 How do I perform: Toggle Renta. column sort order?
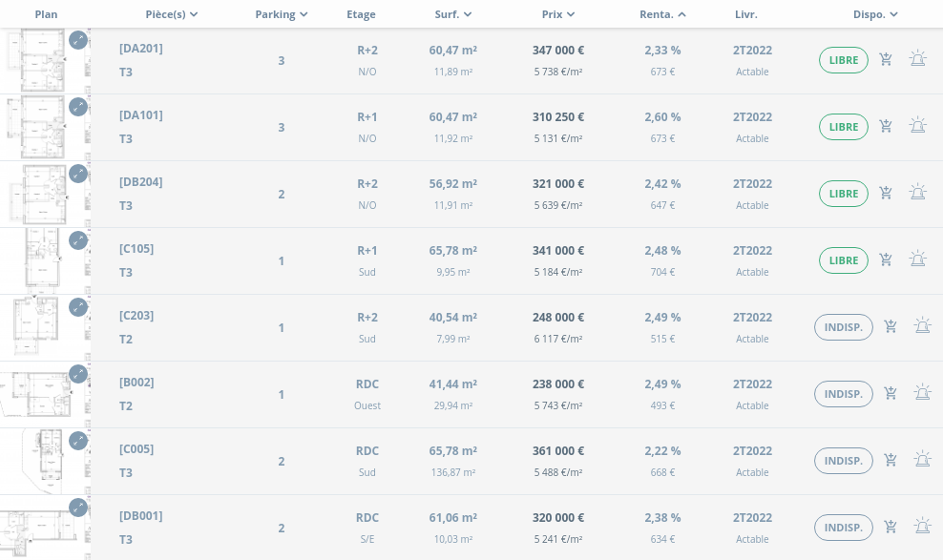tap(662, 14)
